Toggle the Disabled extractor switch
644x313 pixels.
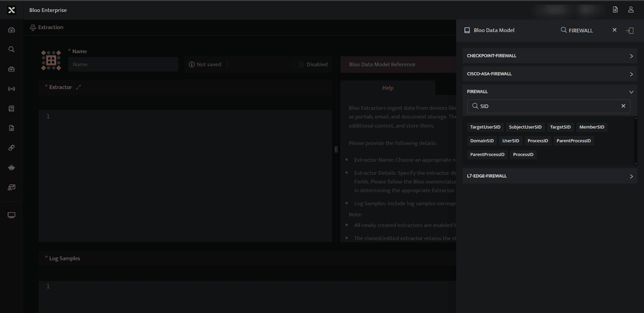click(x=298, y=64)
